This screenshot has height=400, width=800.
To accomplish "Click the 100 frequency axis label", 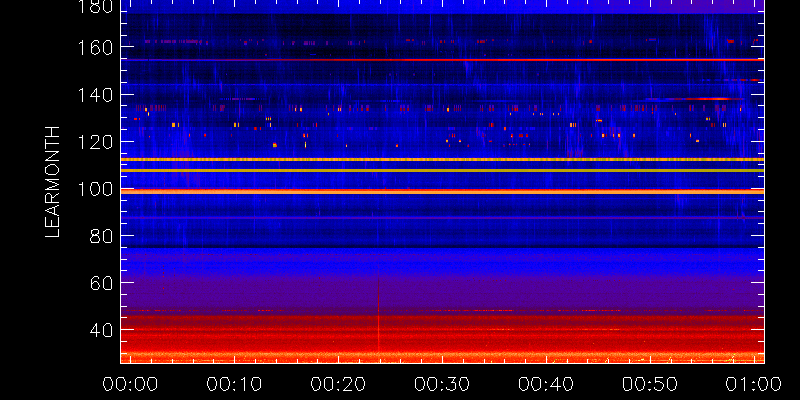I will pos(95,189).
